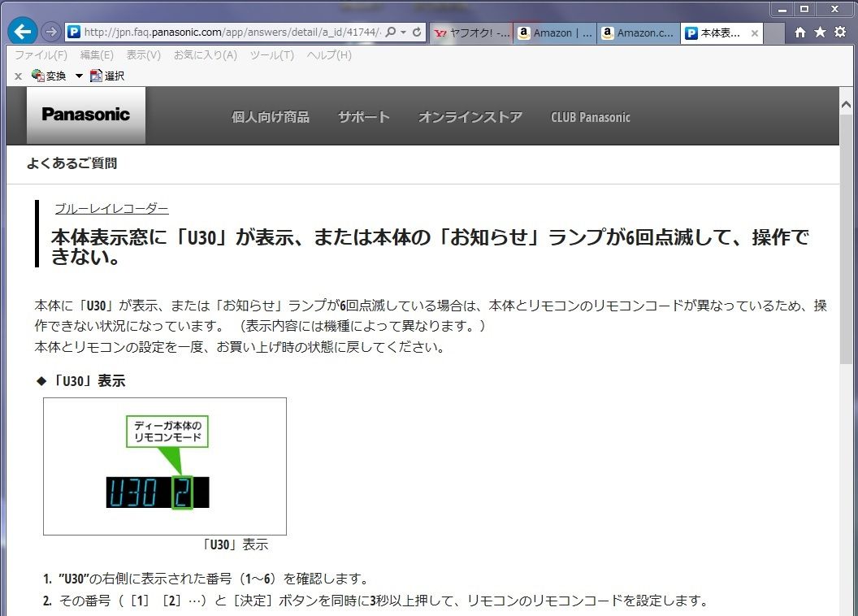Click the ◆「U30」表示 section heading

(x=80, y=381)
